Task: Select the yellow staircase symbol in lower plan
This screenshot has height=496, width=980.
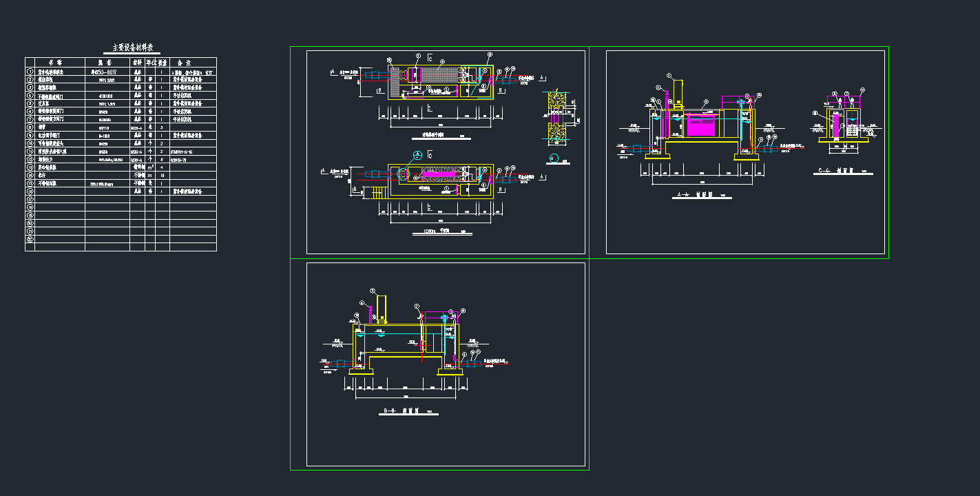Action: (x=377, y=194)
